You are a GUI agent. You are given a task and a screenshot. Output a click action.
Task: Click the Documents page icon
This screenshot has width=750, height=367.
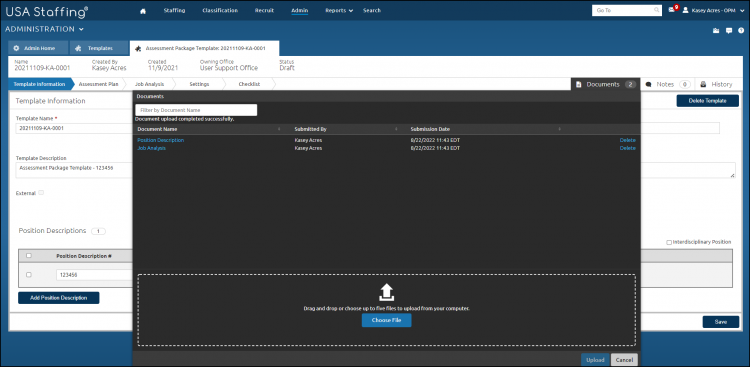click(578, 85)
